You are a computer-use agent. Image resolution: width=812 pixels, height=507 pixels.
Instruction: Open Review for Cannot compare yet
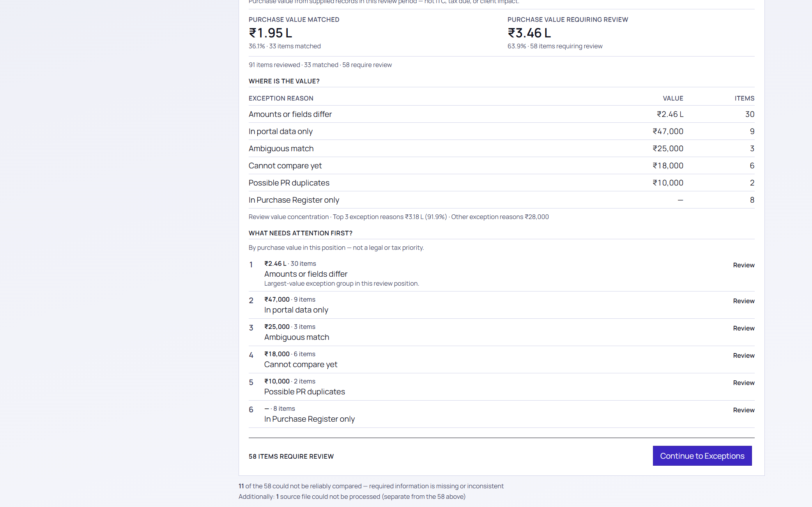tap(743, 355)
